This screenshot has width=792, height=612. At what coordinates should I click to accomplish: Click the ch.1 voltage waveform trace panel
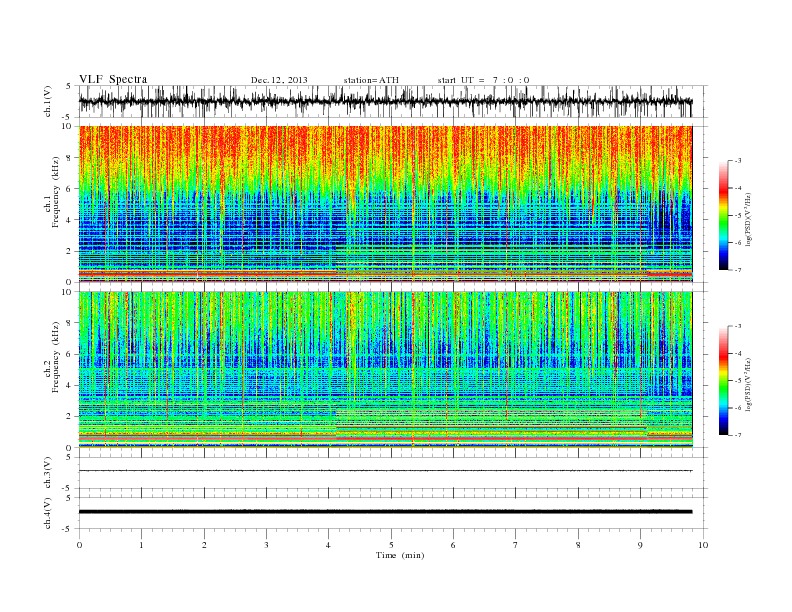click(393, 101)
